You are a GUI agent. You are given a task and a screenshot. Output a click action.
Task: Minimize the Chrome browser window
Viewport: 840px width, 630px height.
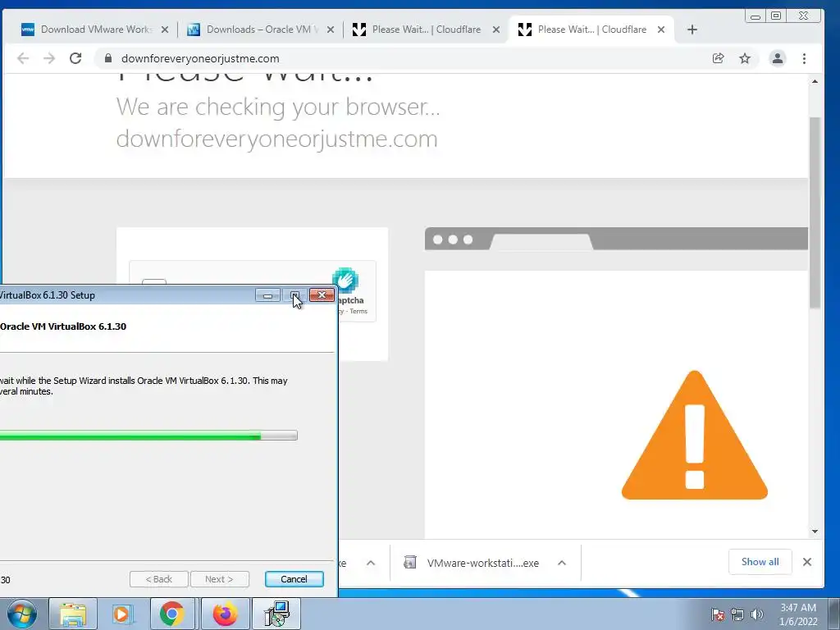(756, 16)
